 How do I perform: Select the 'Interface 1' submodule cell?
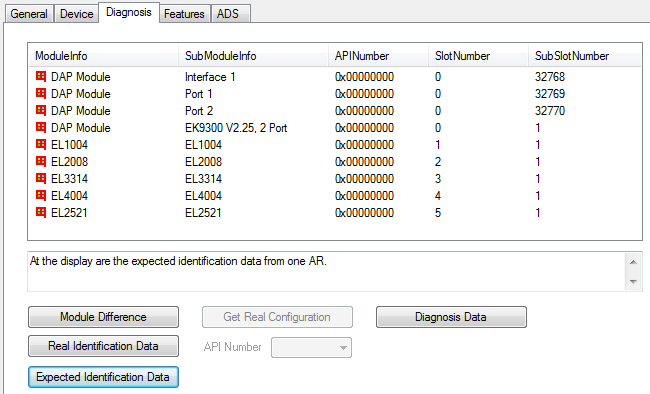coord(210,77)
